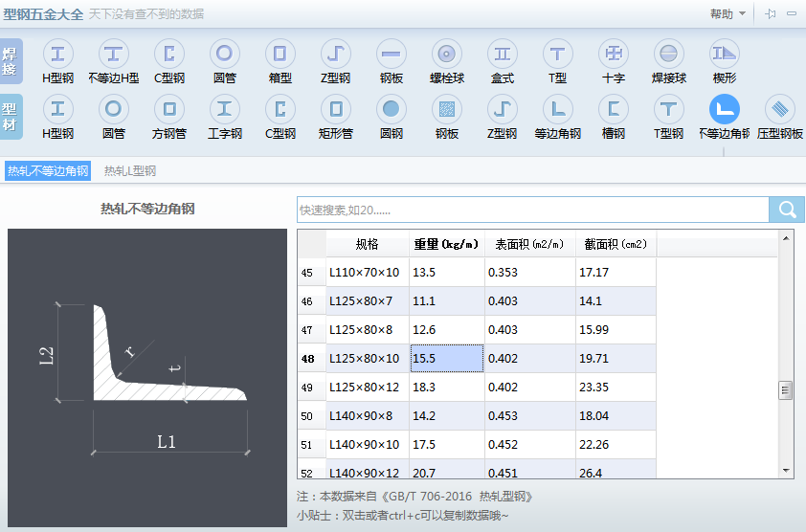The image size is (806, 532).
Task: Select the 矩形管 icon
Action: point(336,109)
